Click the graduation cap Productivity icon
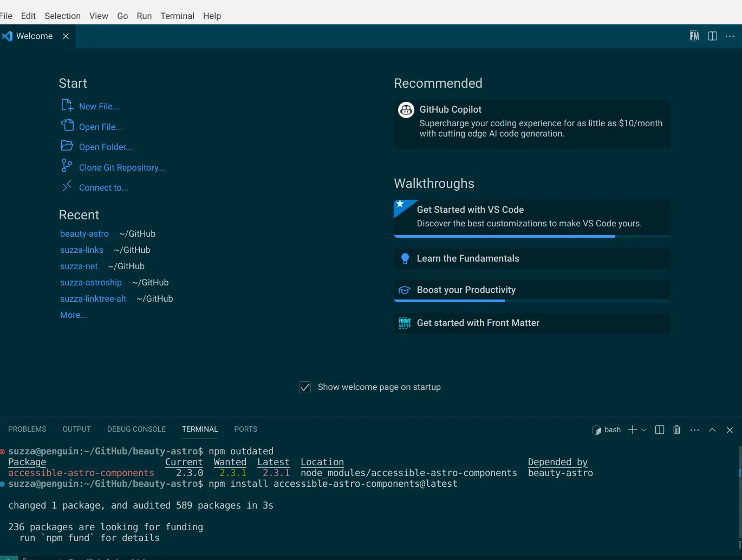This screenshot has width=742, height=560. pyautogui.click(x=405, y=290)
